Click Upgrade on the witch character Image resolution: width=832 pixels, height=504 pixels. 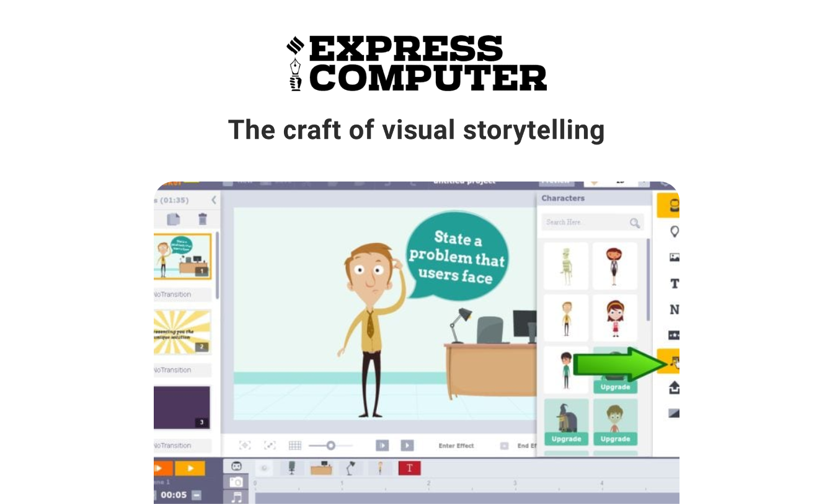click(x=566, y=439)
